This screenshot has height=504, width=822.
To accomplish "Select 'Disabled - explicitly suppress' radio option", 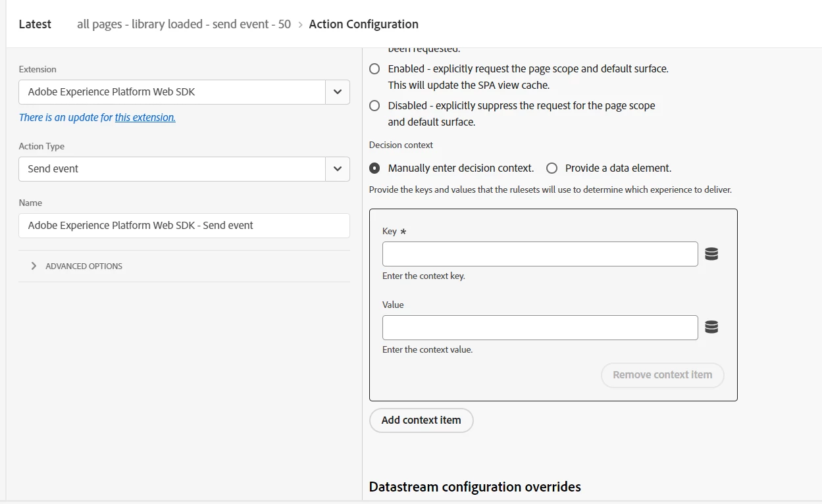I will pos(374,105).
